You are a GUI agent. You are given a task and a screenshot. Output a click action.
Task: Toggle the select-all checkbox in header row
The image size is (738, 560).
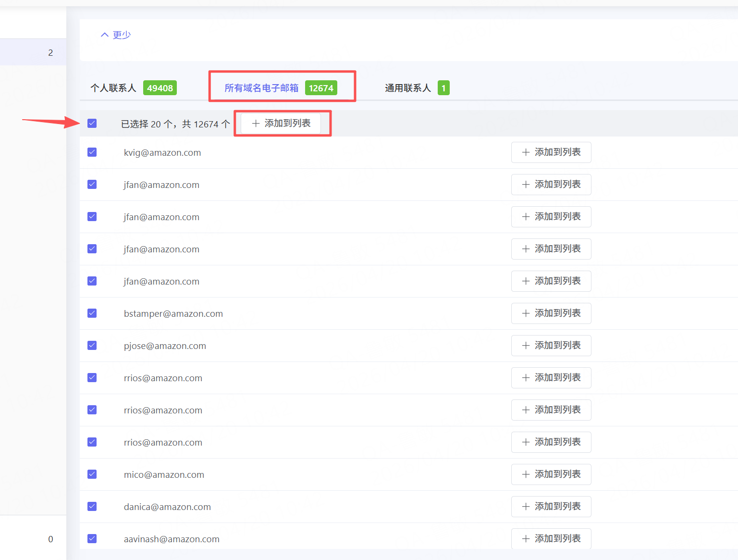tap(92, 124)
